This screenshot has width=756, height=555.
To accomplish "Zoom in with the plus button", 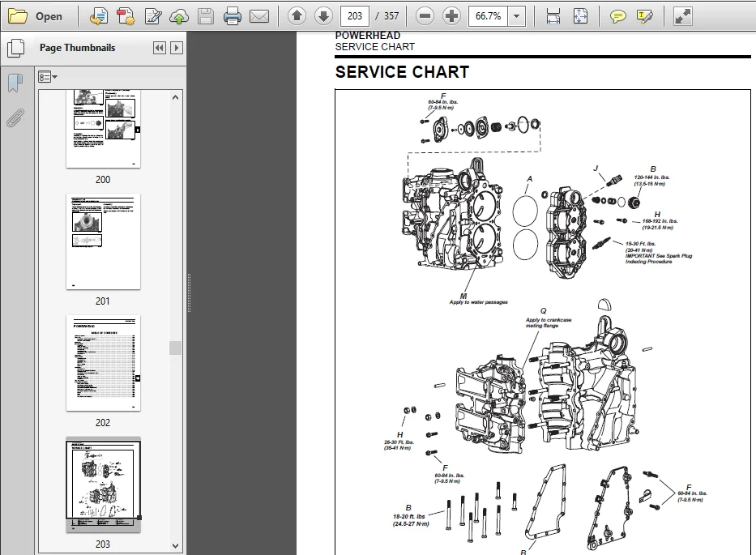I will pyautogui.click(x=451, y=16).
